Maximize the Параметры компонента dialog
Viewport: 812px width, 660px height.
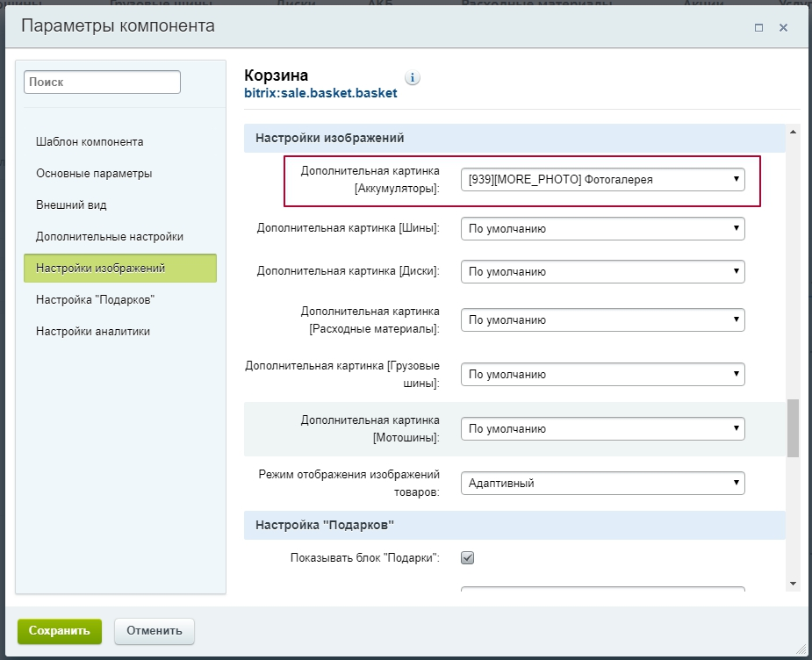758,27
